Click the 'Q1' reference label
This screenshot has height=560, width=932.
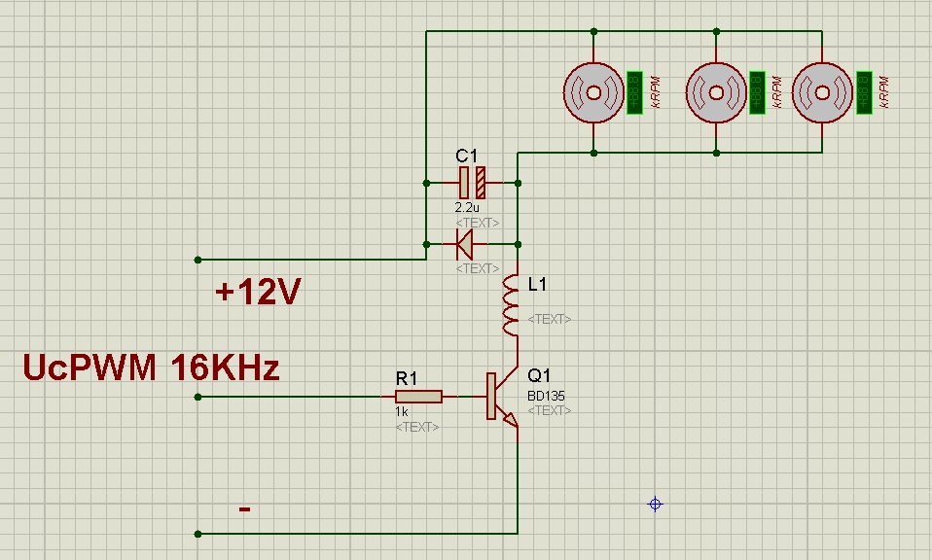[x=539, y=375]
